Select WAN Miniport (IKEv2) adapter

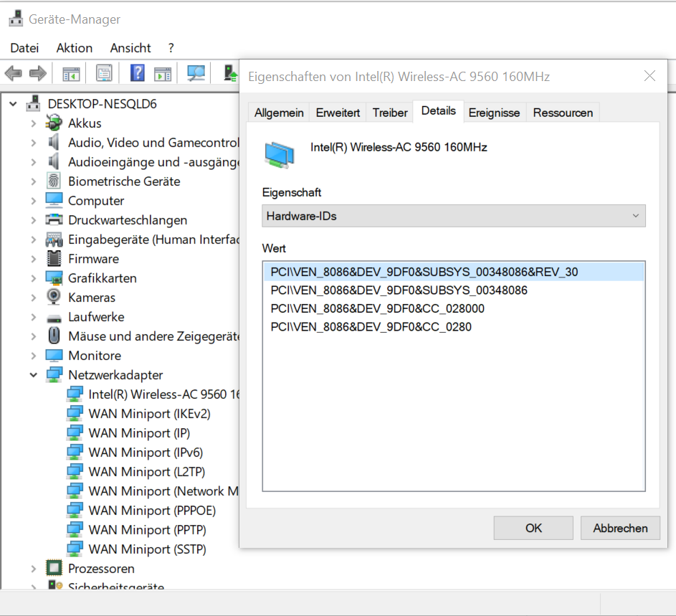tap(149, 414)
